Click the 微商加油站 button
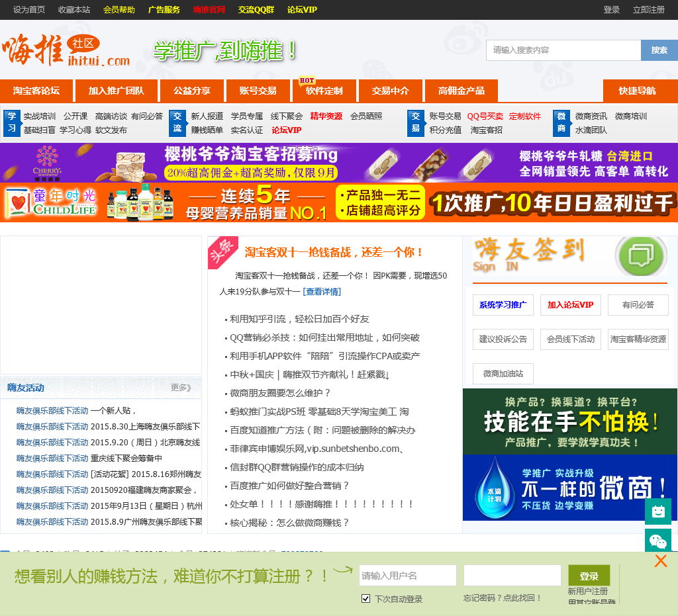This screenshot has height=616, width=678. 503,374
